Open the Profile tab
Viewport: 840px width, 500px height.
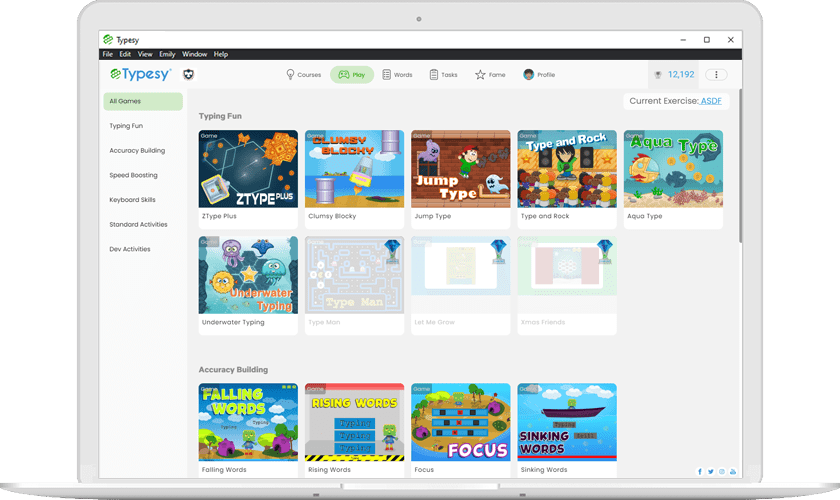[539, 74]
